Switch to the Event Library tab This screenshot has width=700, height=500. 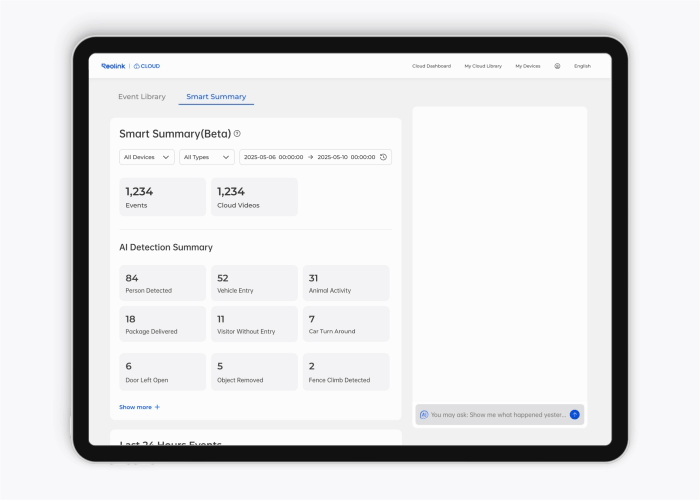coord(142,97)
